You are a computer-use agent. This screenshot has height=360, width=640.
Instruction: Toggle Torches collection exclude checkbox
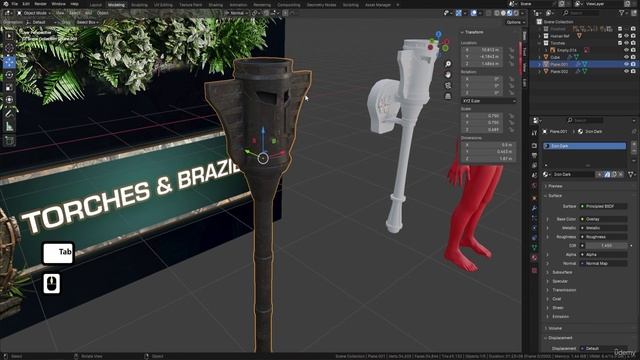620,43
